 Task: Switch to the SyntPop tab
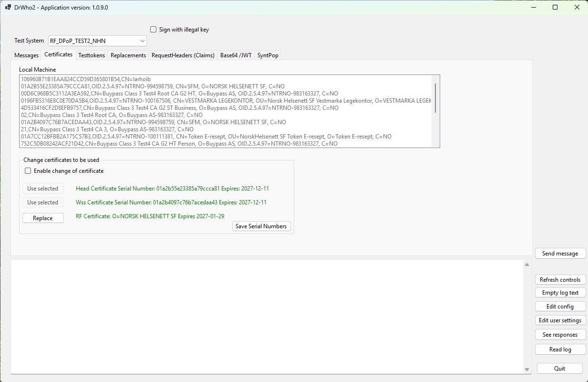point(268,55)
